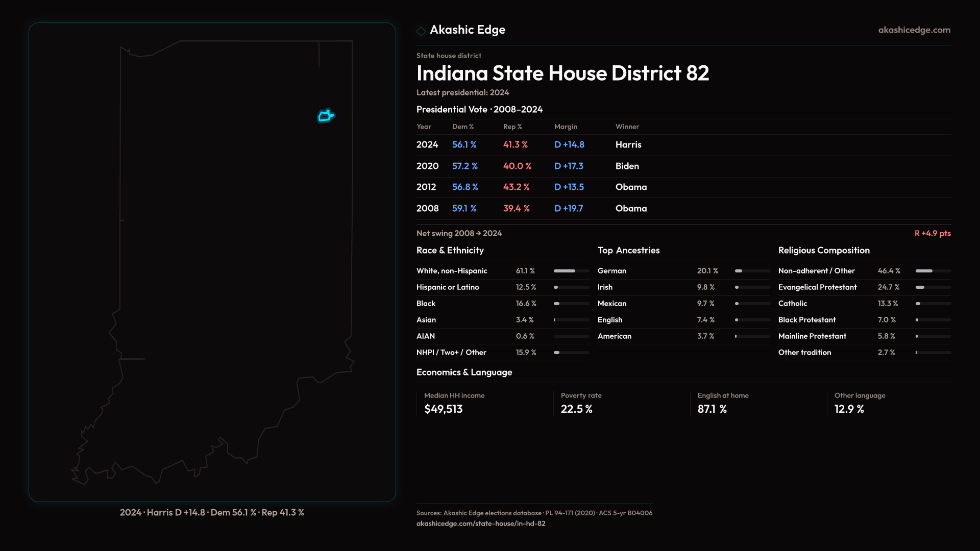Click the Net swing R +4.9 pts value
This screenshot has width=980, height=551.
pyautogui.click(x=932, y=234)
